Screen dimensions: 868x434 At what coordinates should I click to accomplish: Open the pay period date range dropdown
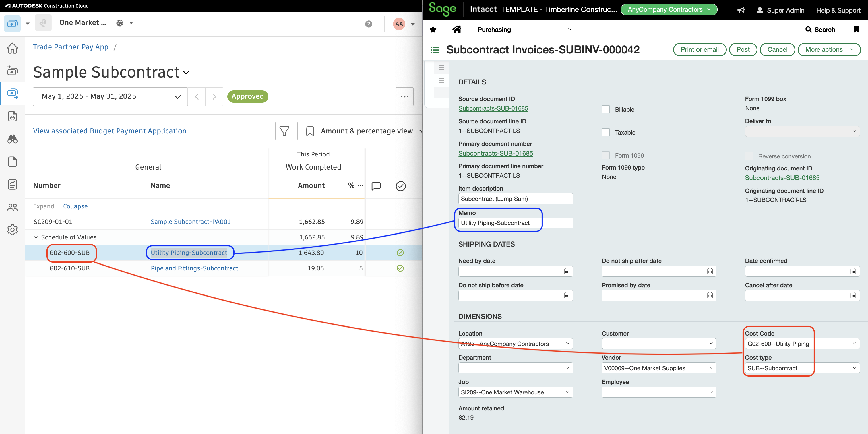[x=110, y=97]
